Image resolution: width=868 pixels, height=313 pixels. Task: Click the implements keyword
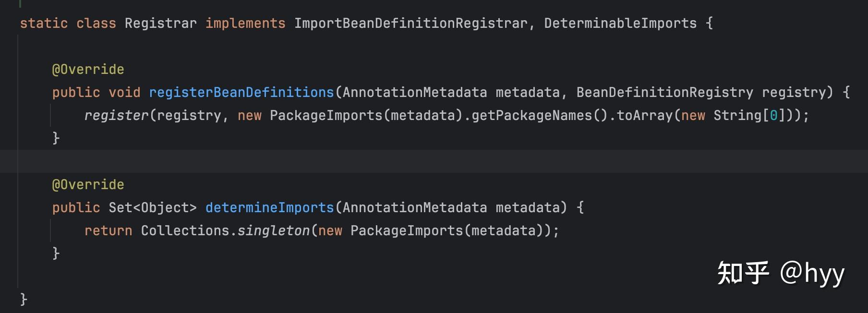245,23
